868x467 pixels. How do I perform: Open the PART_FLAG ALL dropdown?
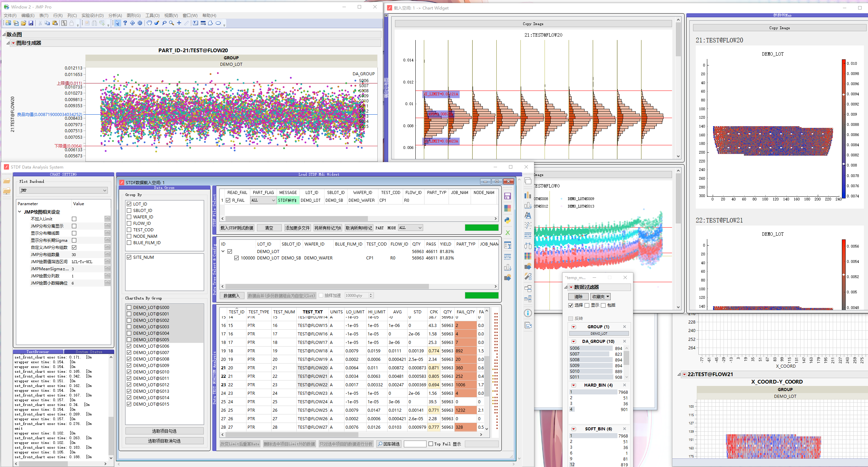(263, 200)
